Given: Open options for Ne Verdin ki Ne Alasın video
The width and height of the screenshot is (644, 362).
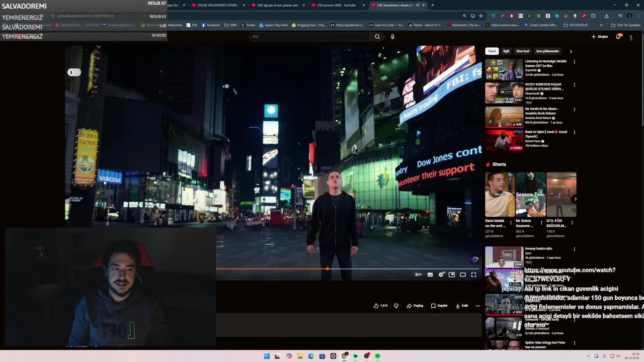Looking at the screenshot, I should (x=574, y=109).
